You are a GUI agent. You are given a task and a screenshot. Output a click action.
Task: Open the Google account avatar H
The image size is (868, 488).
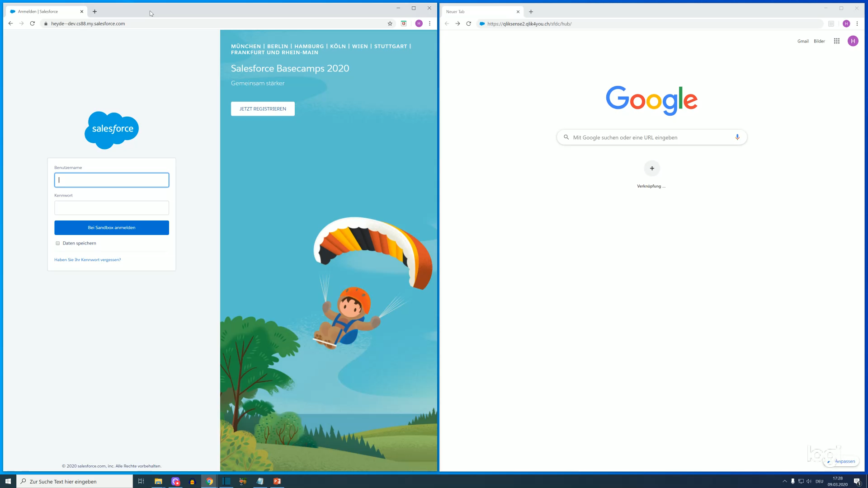pyautogui.click(x=853, y=41)
